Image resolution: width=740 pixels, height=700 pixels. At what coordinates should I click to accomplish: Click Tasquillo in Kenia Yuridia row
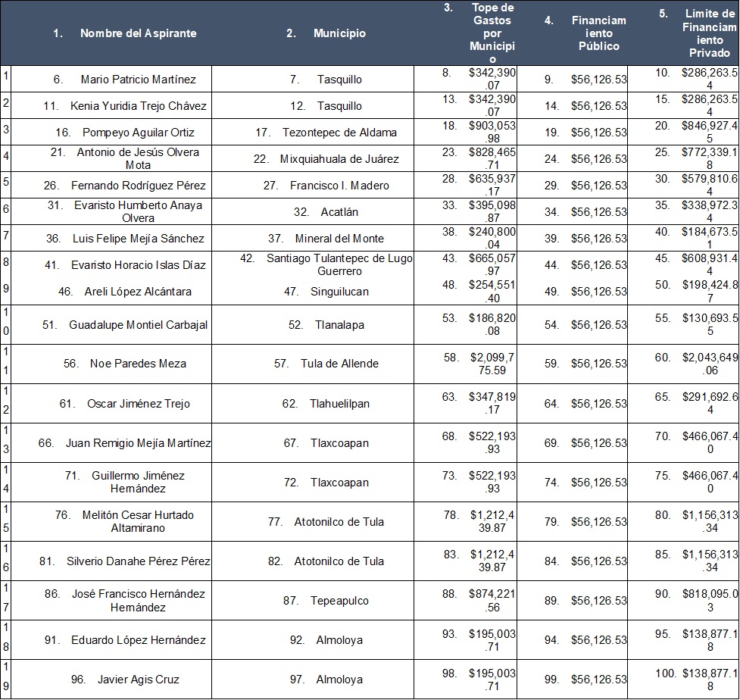(x=339, y=106)
